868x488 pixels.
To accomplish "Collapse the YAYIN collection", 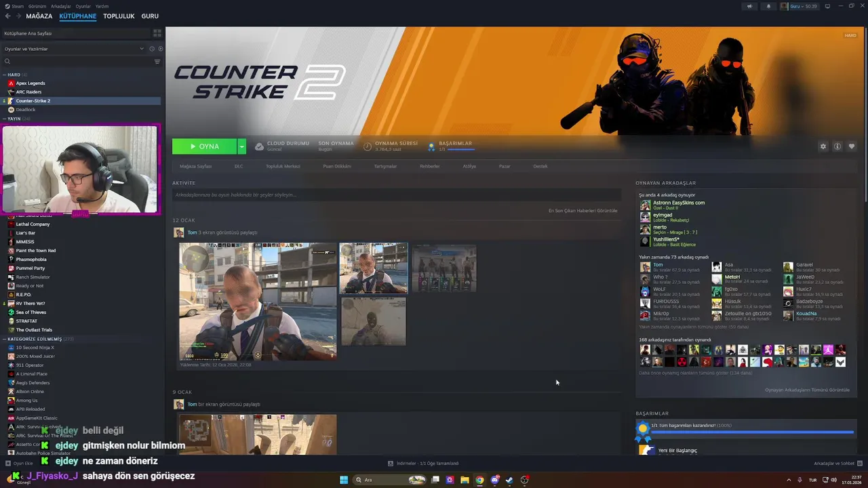I will (x=5, y=119).
